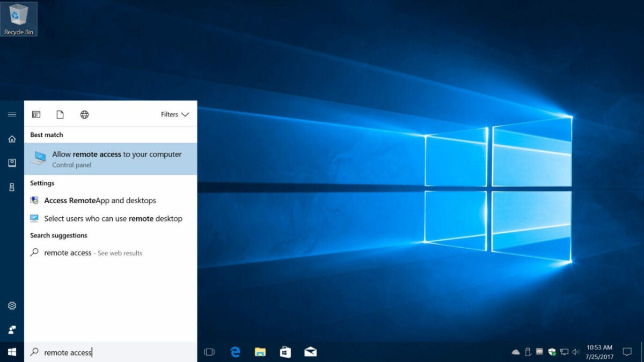The image size is (644, 362).
Task: Open the Settings gear in search sidebar
Action: (11, 305)
